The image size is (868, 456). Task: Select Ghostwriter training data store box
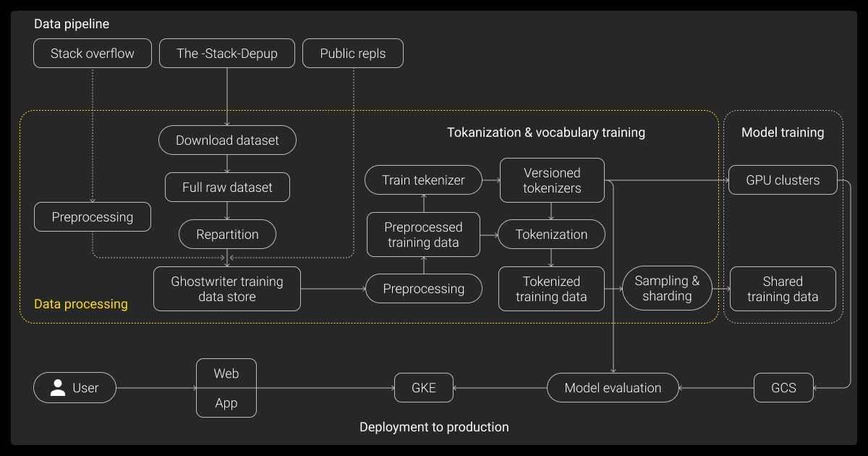227,289
